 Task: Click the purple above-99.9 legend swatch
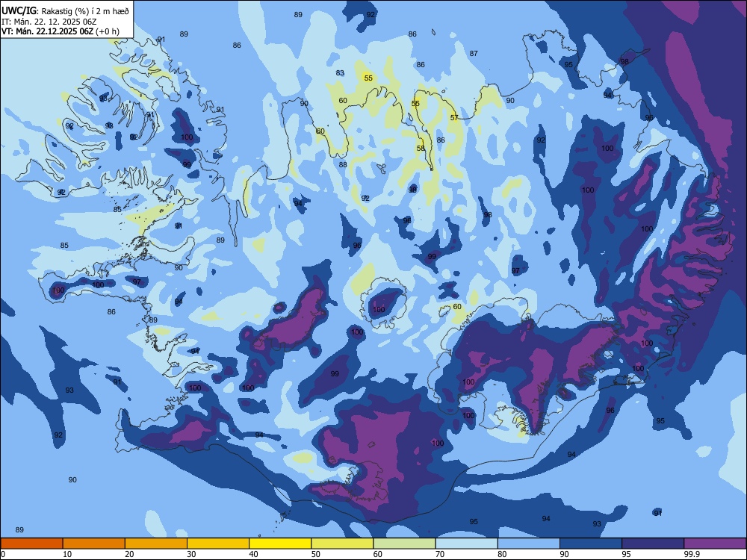coord(715,544)
